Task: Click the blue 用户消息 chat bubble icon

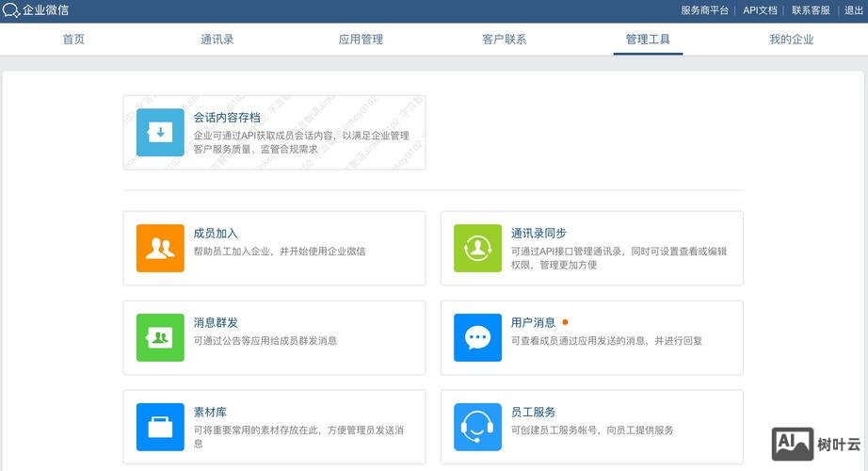Action: 477,337
